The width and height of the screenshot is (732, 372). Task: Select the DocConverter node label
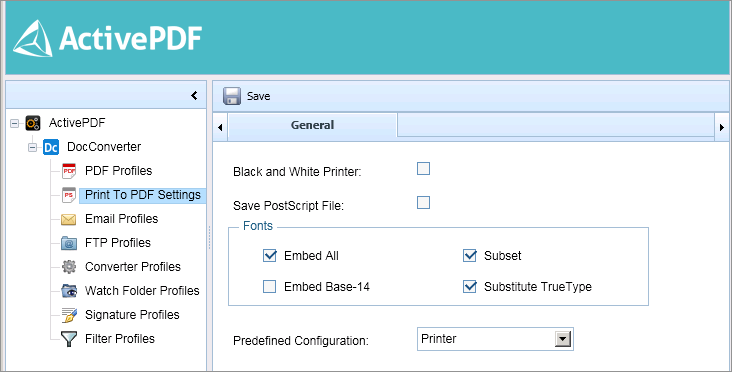click(x=104, y=147)
